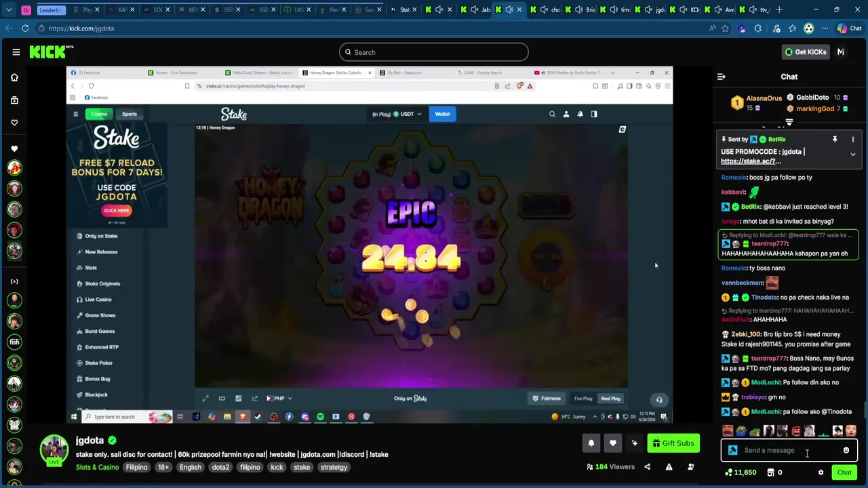Screen dimensions: 868x488
Task: Click the Sports tab in Stake stream
Action: 129,114
